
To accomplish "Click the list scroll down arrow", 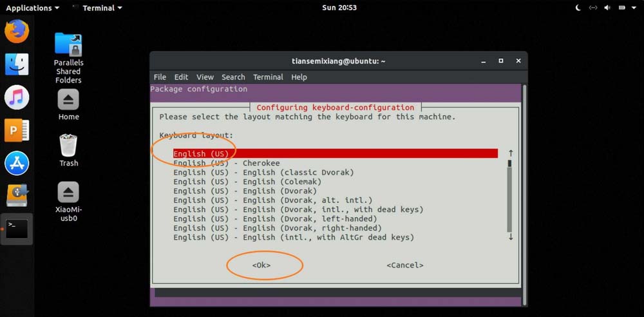I will [511, 237].
